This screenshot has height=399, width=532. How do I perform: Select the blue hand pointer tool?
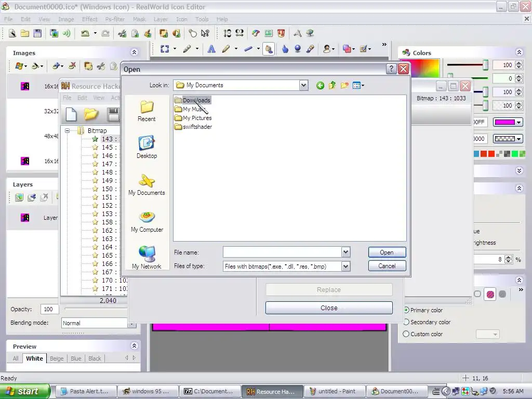tap(285, 49)
